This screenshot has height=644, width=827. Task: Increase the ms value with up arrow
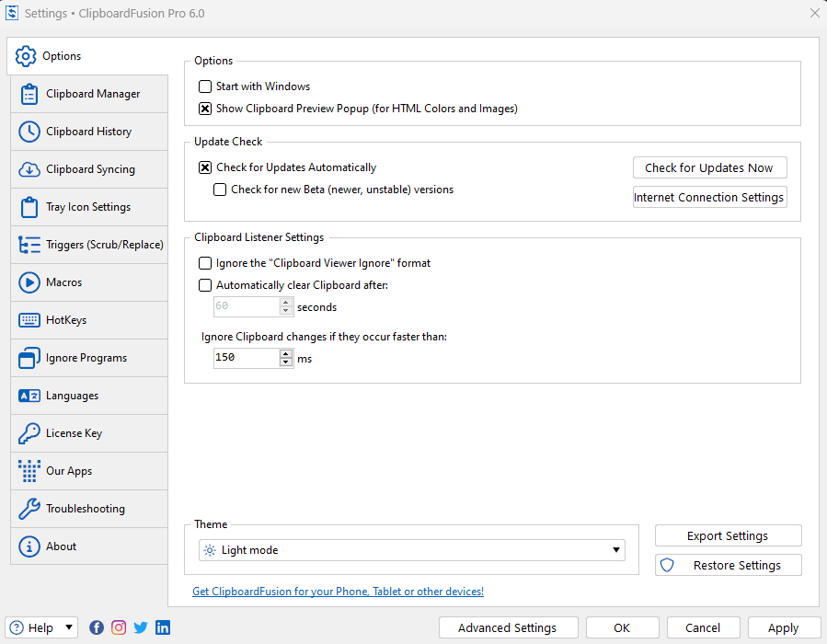pos(286,353)
